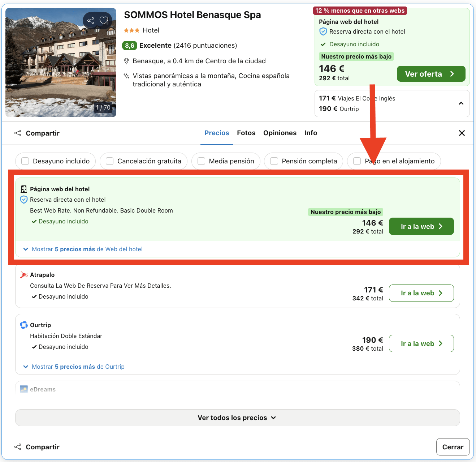This screenshot has height=462, width=476.
Task: Click Ver oferta green button
Action: pyautogui.click(x=431, y=74)
